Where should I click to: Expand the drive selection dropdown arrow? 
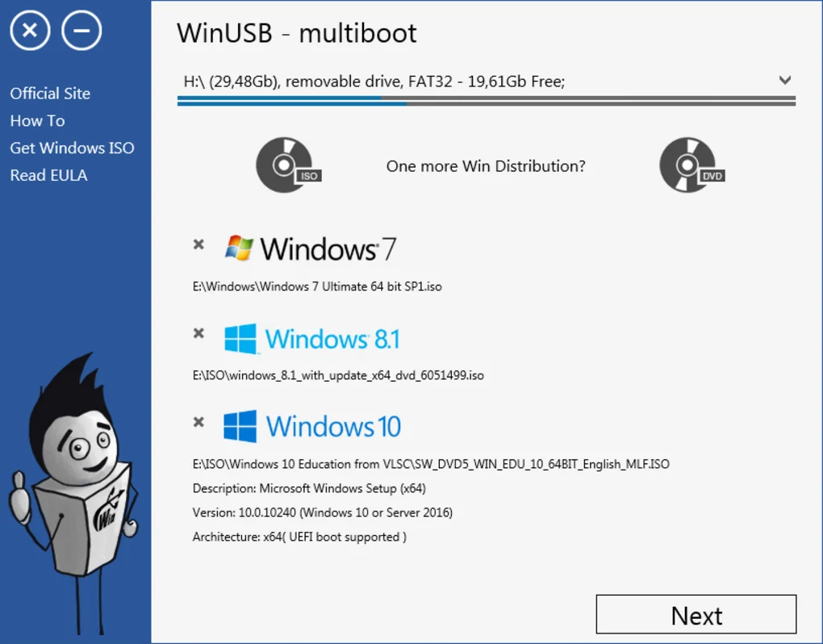(x=785, y=81)
